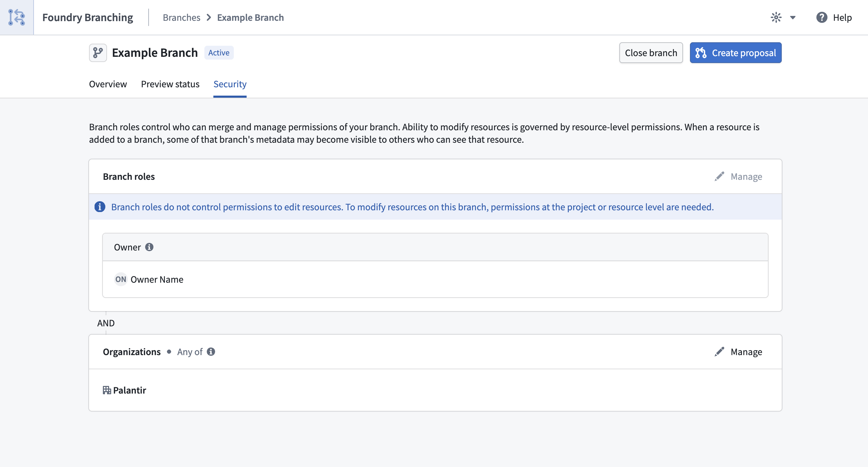Image resolution: width=868 pixels, height=467 pixels.
Task: Select the Security tab
Action: [x=230, y=84]
